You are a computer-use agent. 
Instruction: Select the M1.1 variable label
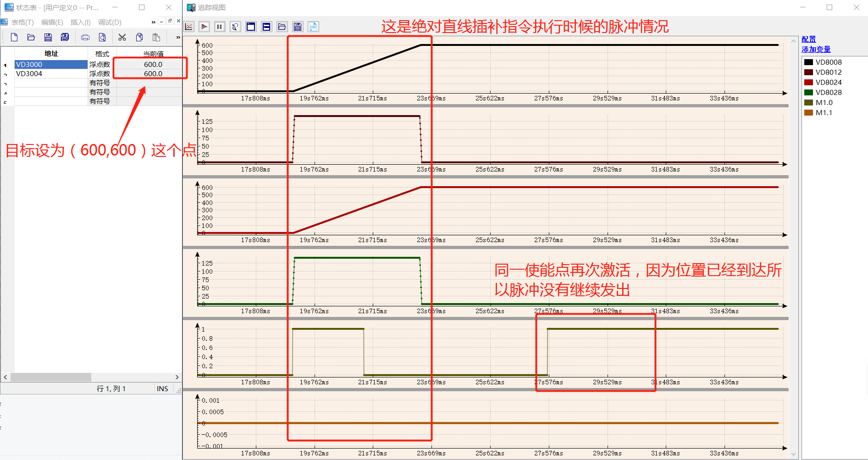click(x=824, y=113)
